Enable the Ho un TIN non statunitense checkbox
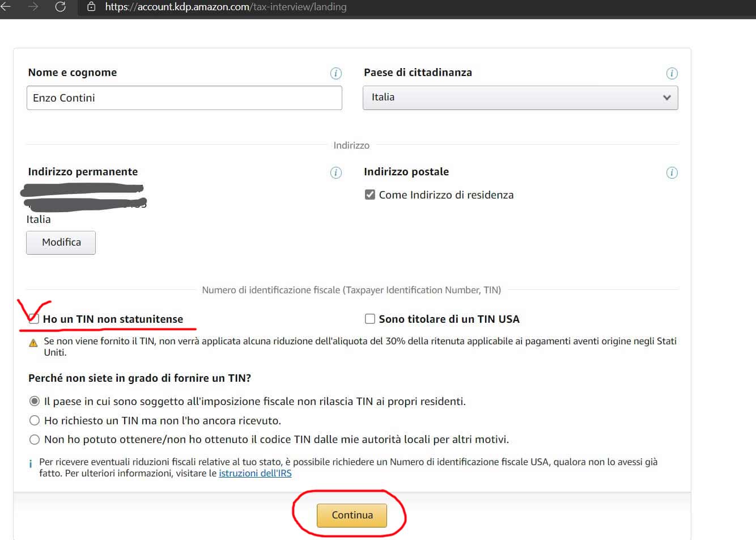 [x=34, y=319]
